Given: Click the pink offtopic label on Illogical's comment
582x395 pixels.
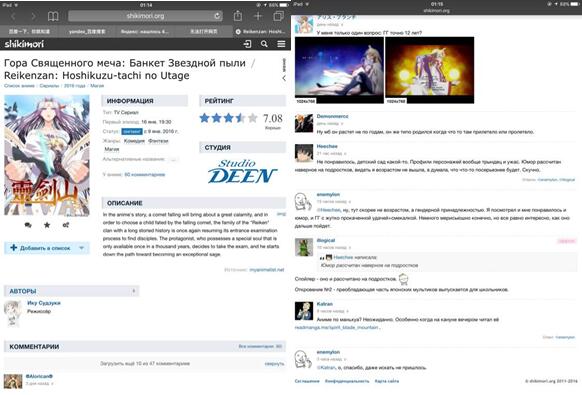Looking at the screenshot, I should point(566,241).
